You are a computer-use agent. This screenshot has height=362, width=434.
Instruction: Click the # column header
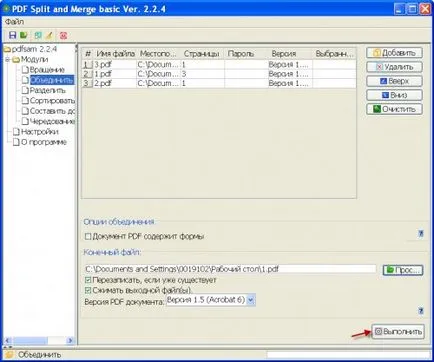(88, 54)
